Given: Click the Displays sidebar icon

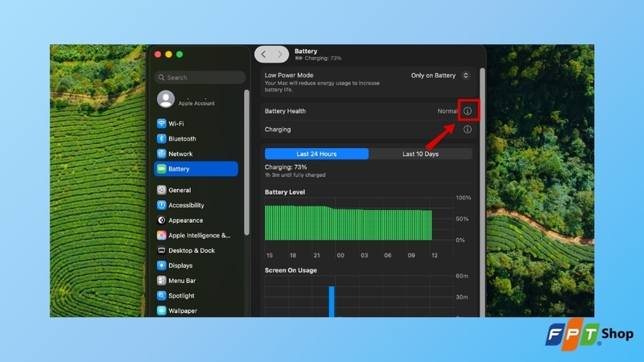Looking at the screenshot, I should tap(162, 265).
